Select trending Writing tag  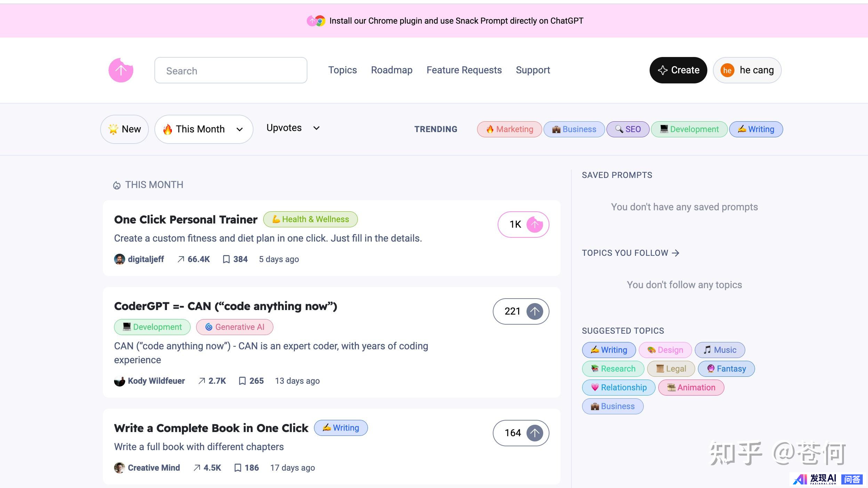click(x=756, y=129)
